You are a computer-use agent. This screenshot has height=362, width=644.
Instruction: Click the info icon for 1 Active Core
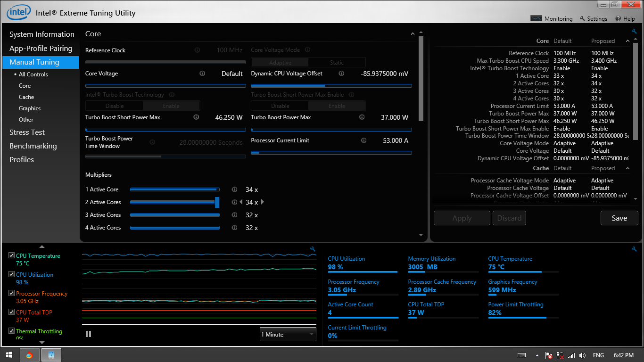pyautogui.click(x=234, y=189)
